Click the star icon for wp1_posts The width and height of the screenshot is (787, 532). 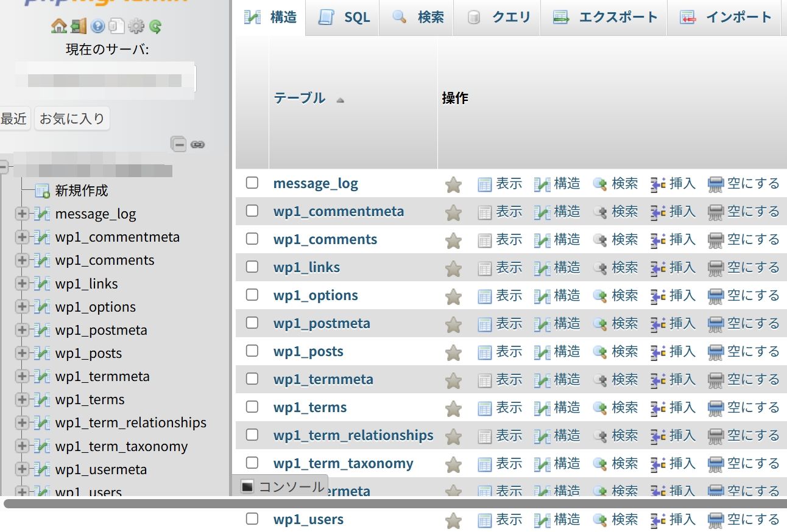click(453, 352)
